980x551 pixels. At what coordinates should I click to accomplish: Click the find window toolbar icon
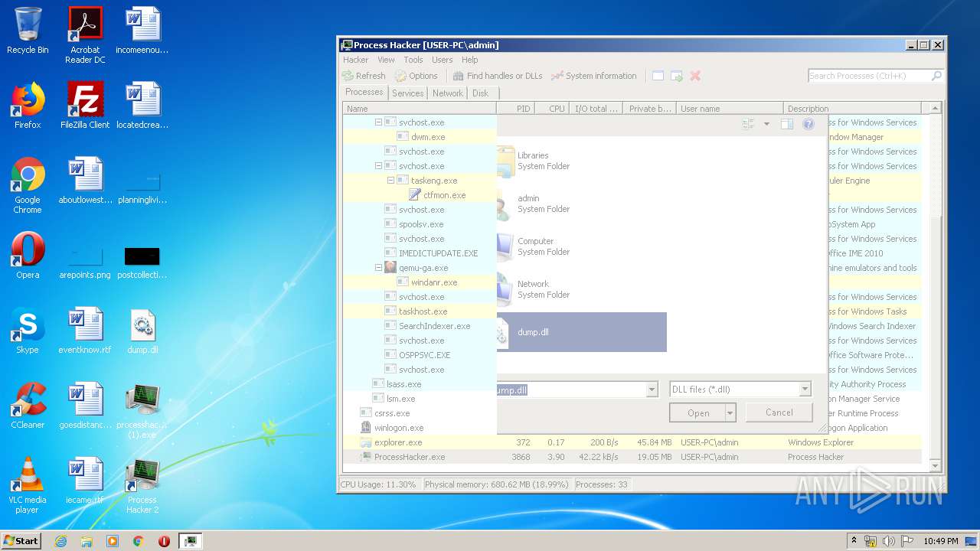pyautogui.click(x=658, y=76)
